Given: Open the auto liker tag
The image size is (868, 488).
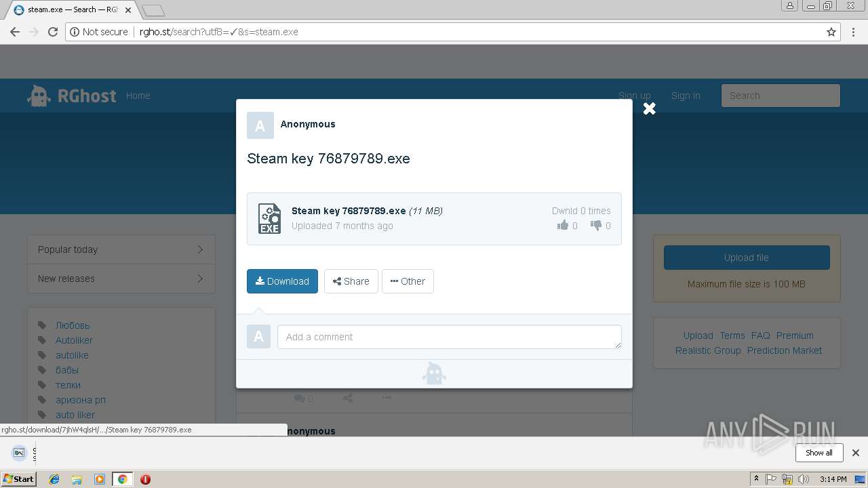Looking at the screenshot, I should [x=75, y=415].
